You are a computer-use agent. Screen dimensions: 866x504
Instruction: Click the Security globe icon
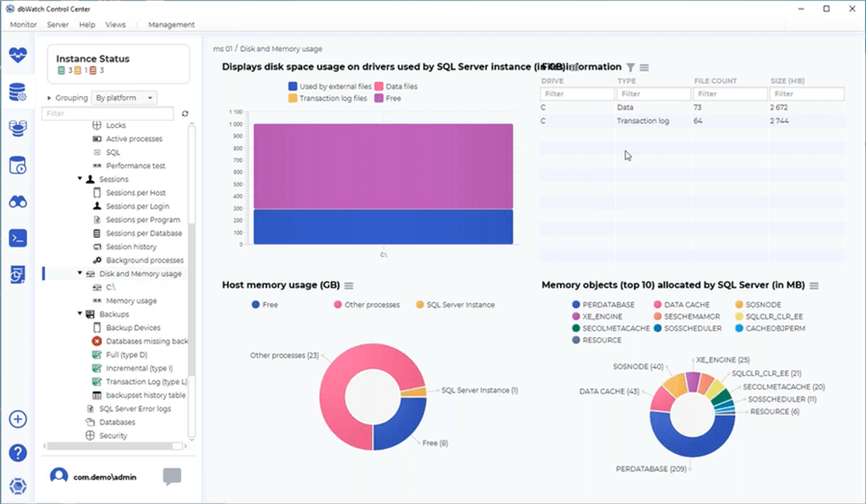90,436
